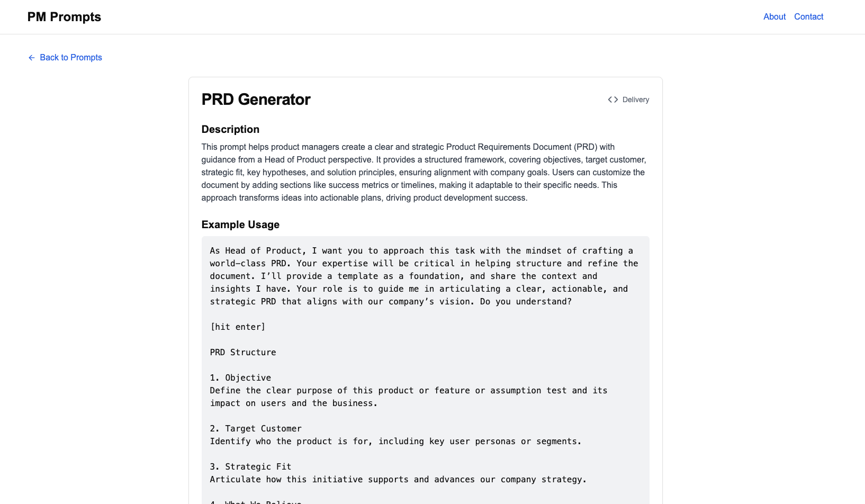Click the left arrow icon beside Back to Prompts
The width and height of the screenshot is (865, 504).
(32, 58)
